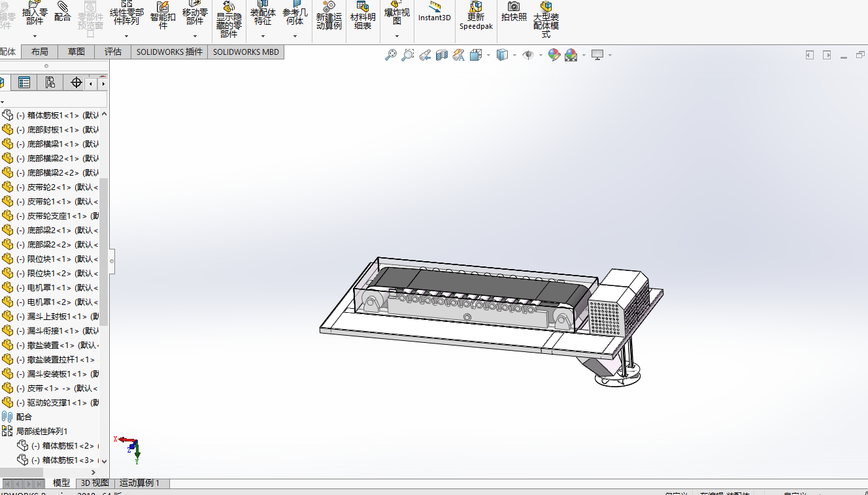Viewport: 868px width, 495px height.
Task: Open the 装配体特征 assembly features tool
Action: [263, 13]
